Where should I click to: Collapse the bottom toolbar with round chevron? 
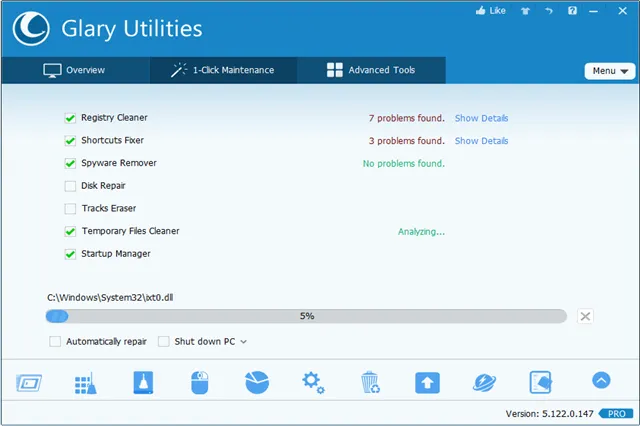tap(601, 380)
